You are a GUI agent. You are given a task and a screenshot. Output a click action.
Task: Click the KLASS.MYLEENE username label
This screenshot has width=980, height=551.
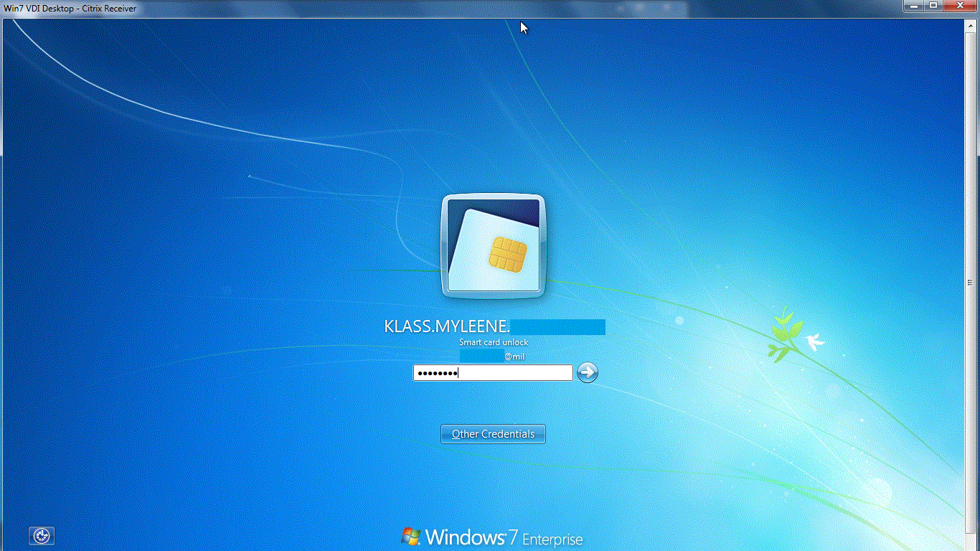pos(447,327)
